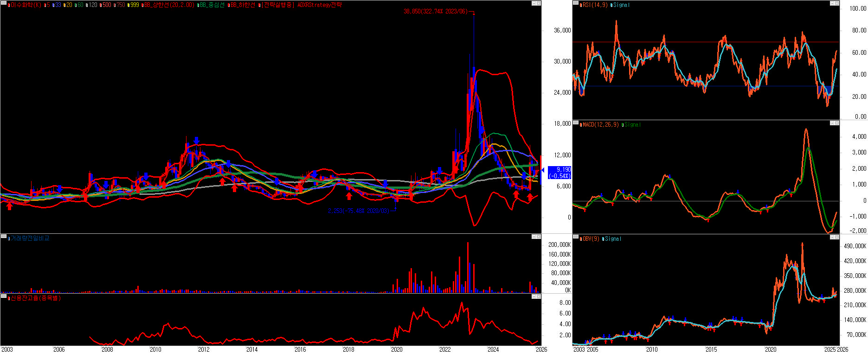Maximize the 신용잔고율 panel

point(534,296)
